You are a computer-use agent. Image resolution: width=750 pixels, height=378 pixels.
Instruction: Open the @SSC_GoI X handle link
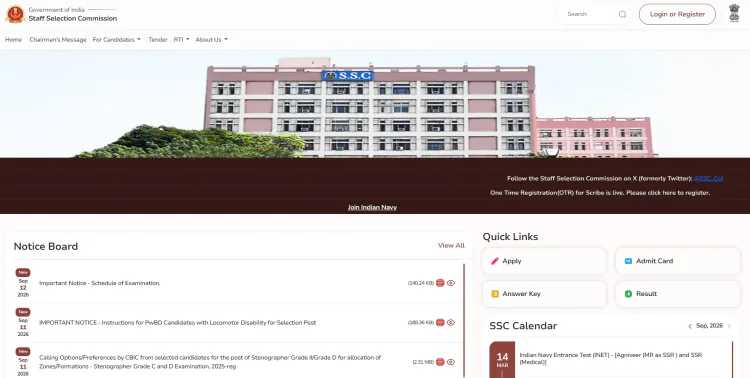(708, 178)
